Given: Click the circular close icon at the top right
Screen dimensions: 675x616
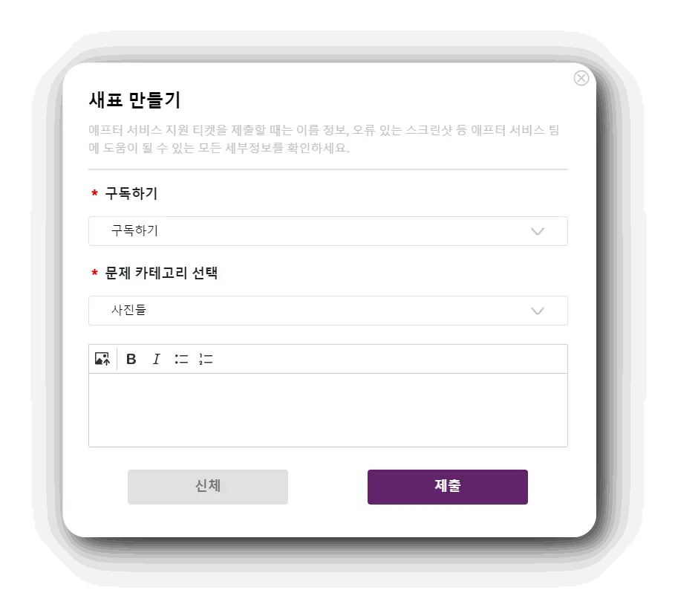Looking at the screenshot, I should 581,78.
